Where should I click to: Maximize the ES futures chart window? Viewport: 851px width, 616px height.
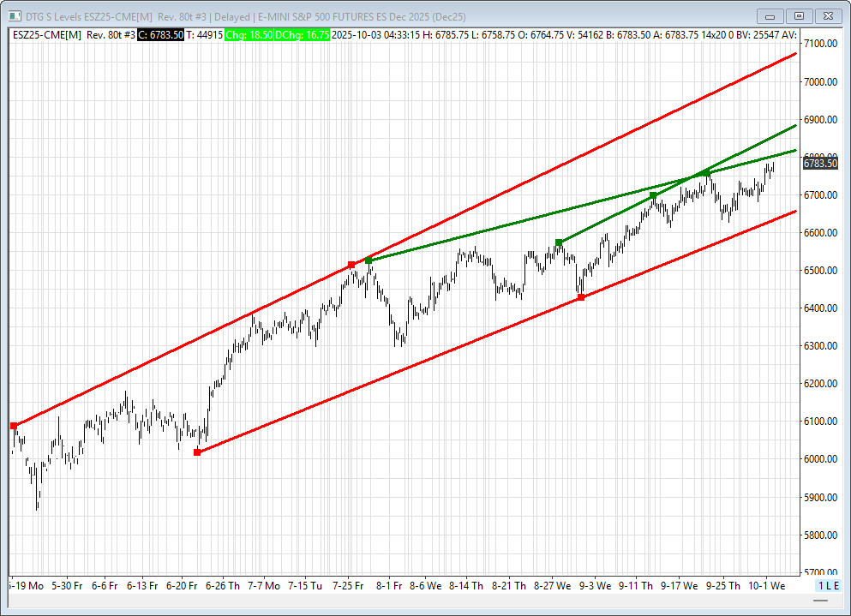[799, 15]
